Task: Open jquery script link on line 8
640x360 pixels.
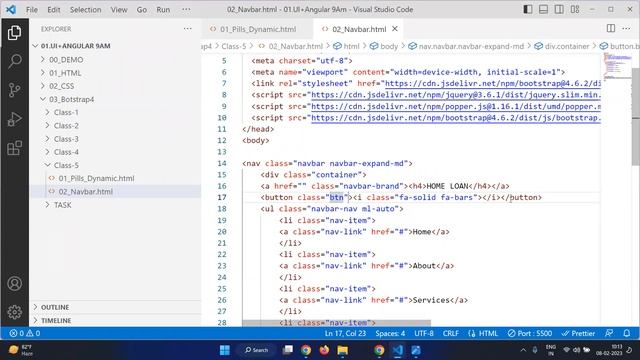Action: tap(456, 95)
